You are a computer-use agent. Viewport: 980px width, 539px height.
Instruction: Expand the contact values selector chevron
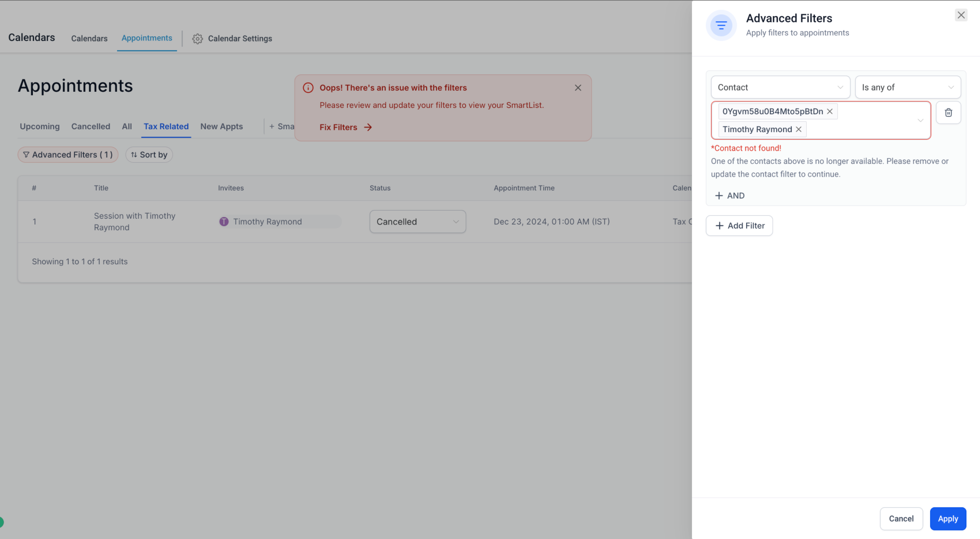click(920, 121)
